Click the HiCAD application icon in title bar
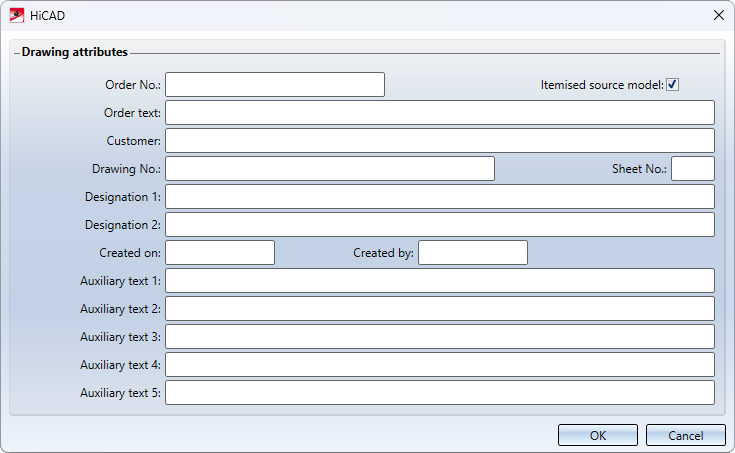The width and height of the screenshot is (735, 453). click(17, 15)
